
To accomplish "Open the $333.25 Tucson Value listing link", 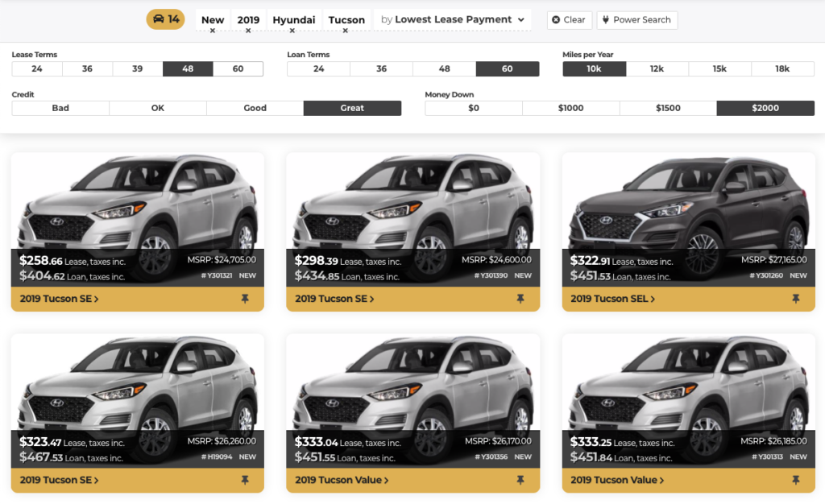I will pos(617,480).
